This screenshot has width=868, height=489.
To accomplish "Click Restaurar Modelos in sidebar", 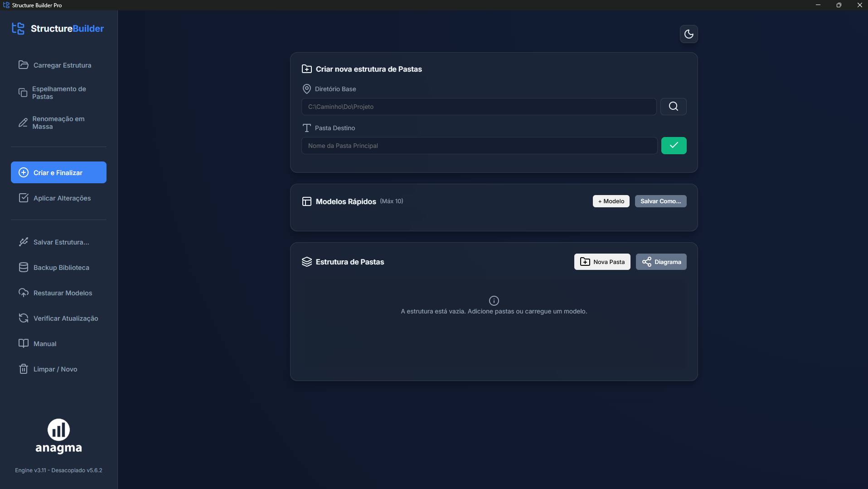I will (x=58, y=293).
